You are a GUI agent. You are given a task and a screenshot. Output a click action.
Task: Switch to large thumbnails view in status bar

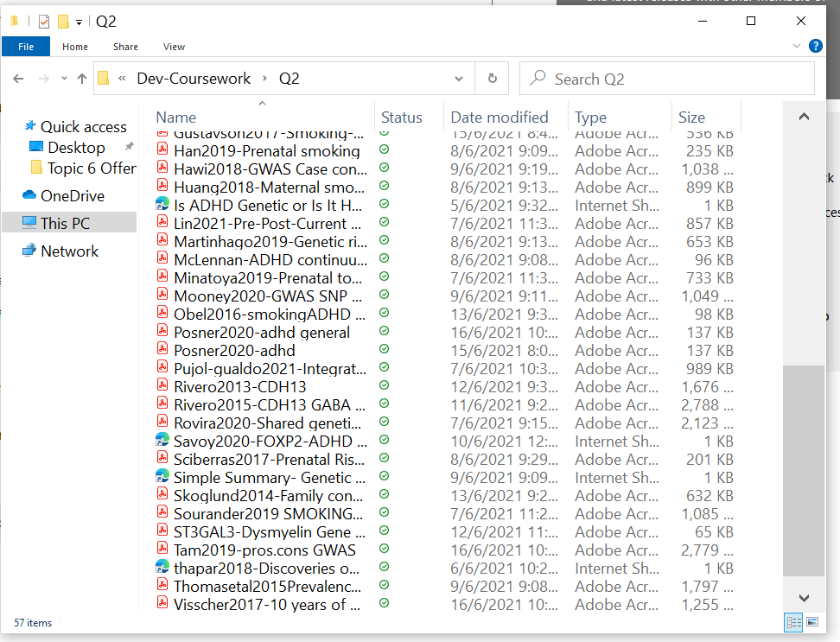pos(812,622)
